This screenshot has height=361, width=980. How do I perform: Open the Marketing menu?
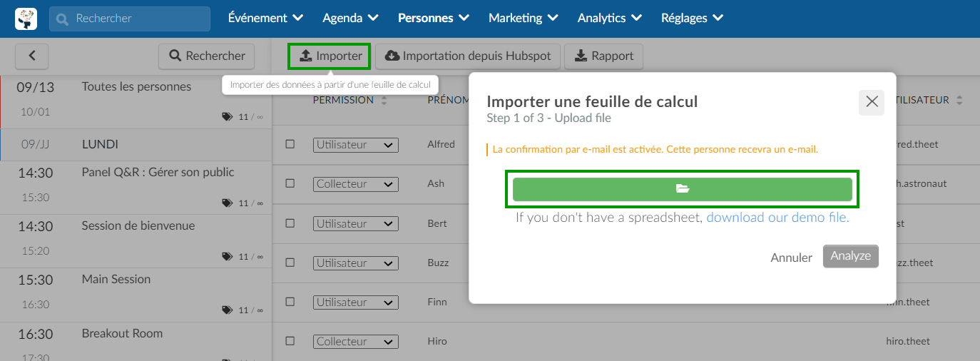(x=524, y=18)
